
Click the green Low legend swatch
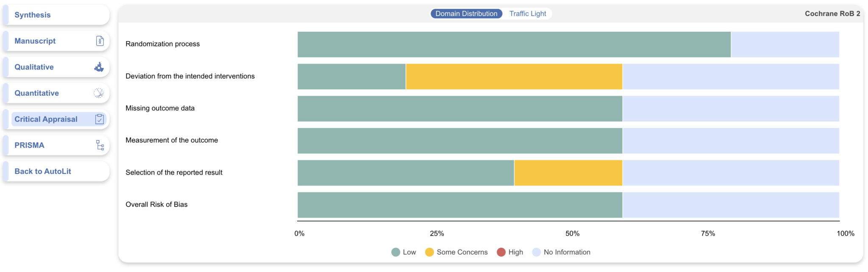tap(396, 252)
